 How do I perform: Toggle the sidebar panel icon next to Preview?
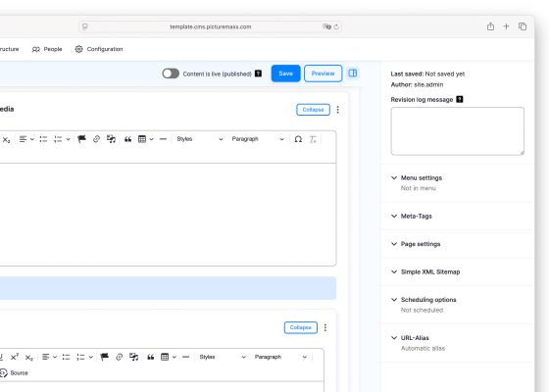click(353, 73)
